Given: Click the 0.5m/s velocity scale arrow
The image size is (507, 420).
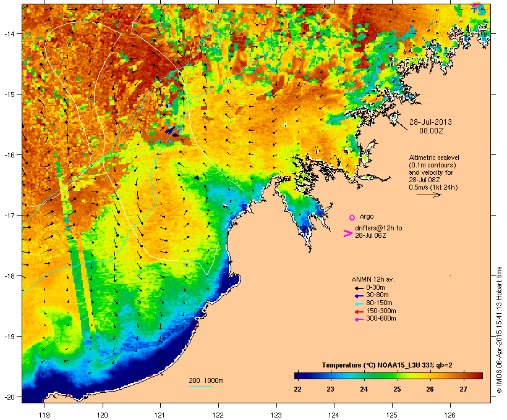Looking at the screenshot, I should (x=429, y=195).
